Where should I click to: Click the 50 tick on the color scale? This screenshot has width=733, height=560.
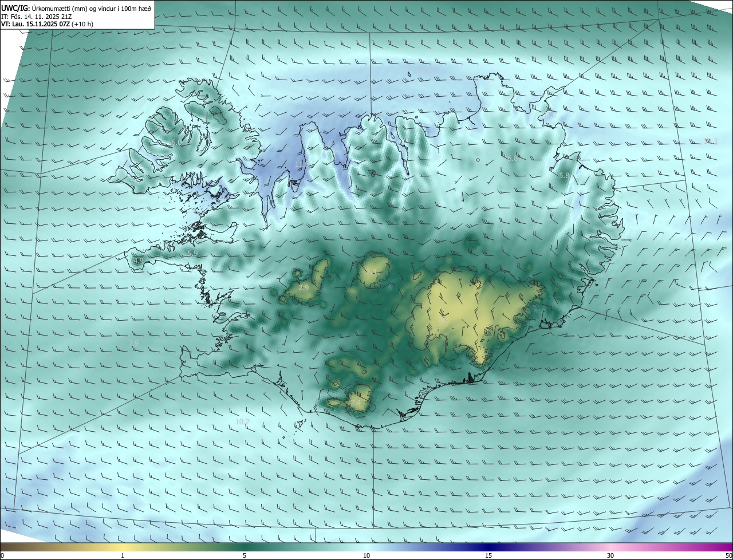coord(728,555)
